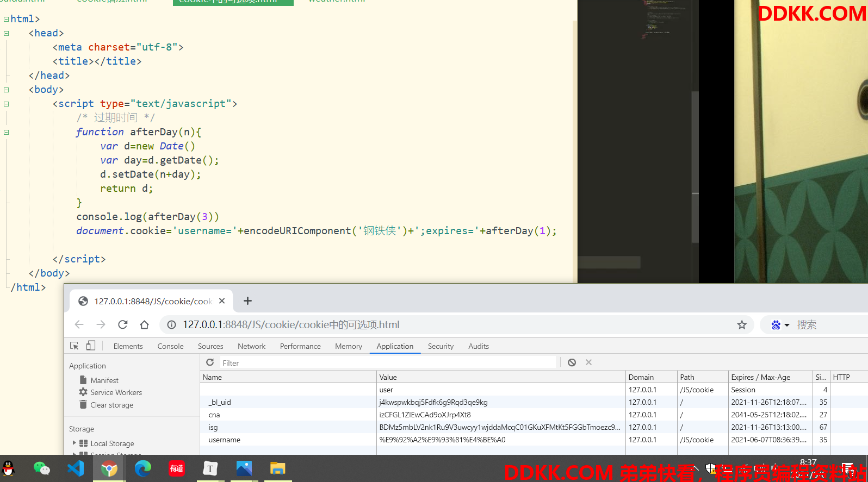This screenshot has height=482, width=868.
Task: Open the Elements tab in DevTools
Action: pos(128,346)
